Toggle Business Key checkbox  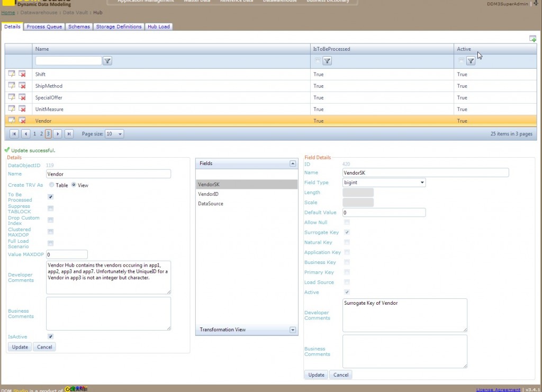[x=347, y=262]
